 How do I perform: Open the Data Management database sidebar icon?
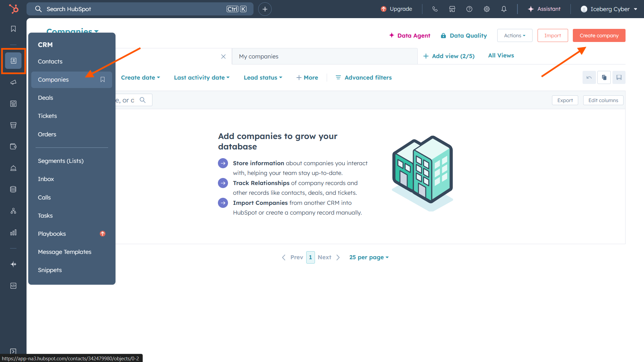[x=13, y=189]
